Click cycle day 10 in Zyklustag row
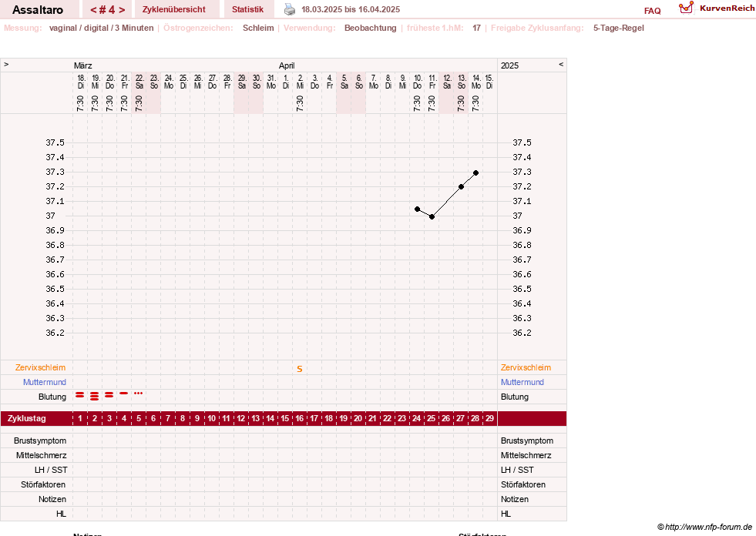Screen dimensions: 756x536 click(212, 418)
